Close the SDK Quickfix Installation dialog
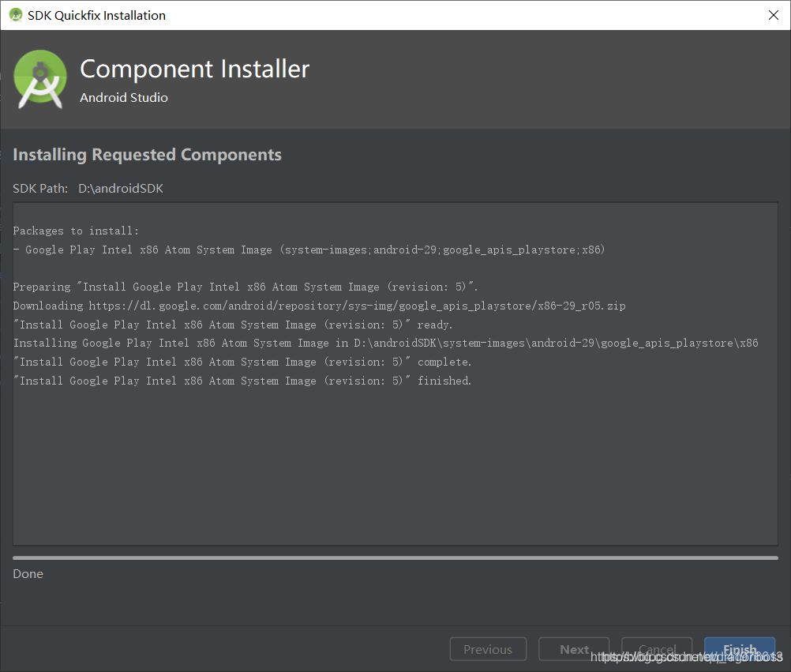This screenshot has height=672, width=791. (x=773, y=15)
